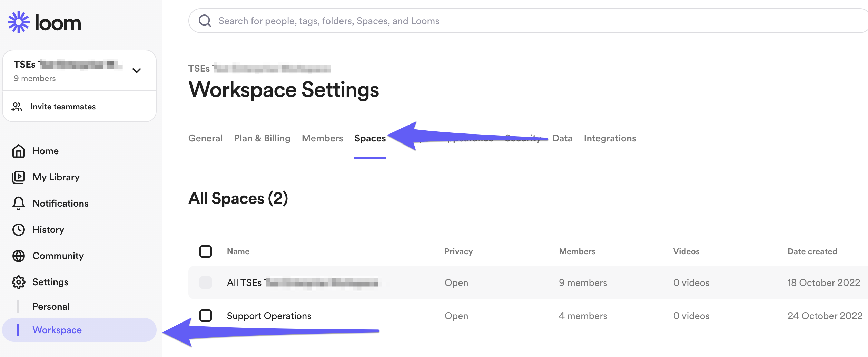Switch to the Integrations tab

tap(610, 138)
